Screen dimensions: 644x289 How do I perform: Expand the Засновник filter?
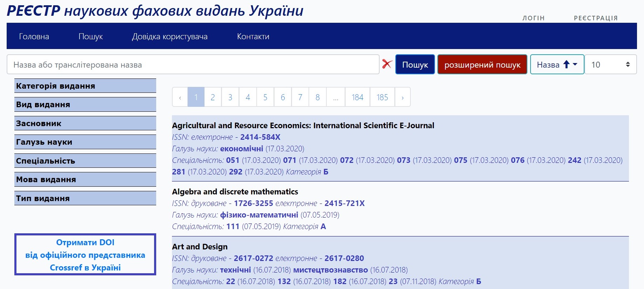85,123
